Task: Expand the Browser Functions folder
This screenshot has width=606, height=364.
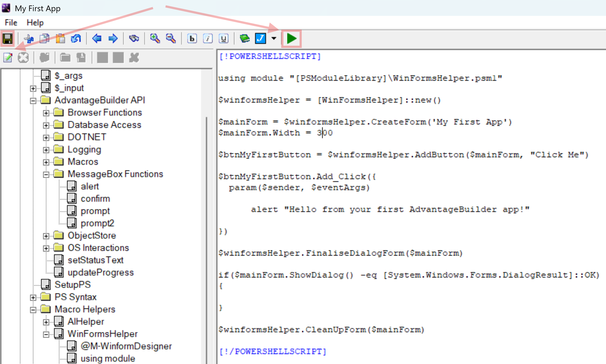Action: 46,113
